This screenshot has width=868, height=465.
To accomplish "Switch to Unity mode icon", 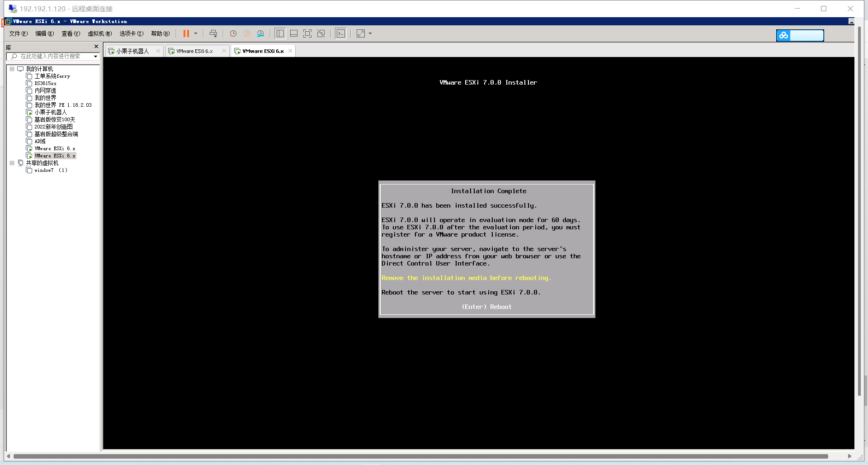I will click(321, 33).
